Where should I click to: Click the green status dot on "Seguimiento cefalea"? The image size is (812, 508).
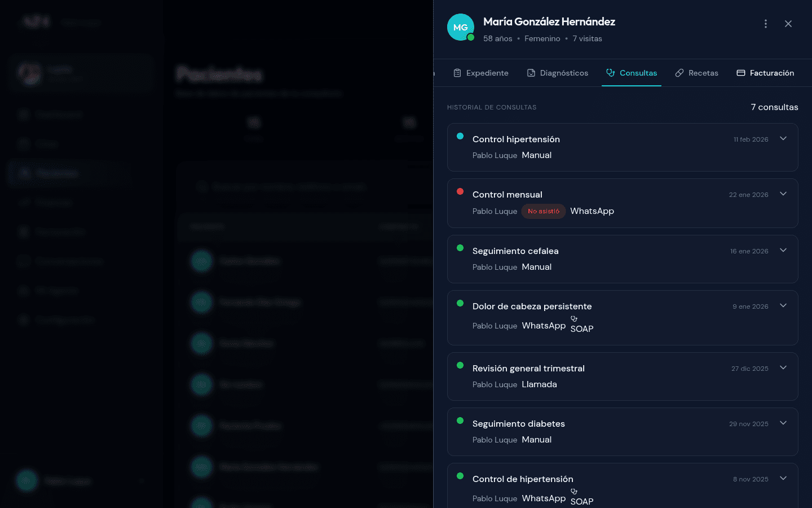click(460, 248)
